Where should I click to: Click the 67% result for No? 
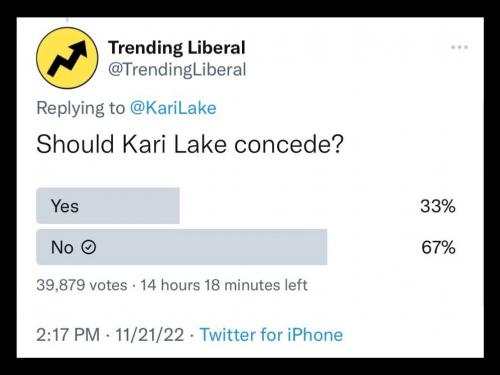(438, 247)
